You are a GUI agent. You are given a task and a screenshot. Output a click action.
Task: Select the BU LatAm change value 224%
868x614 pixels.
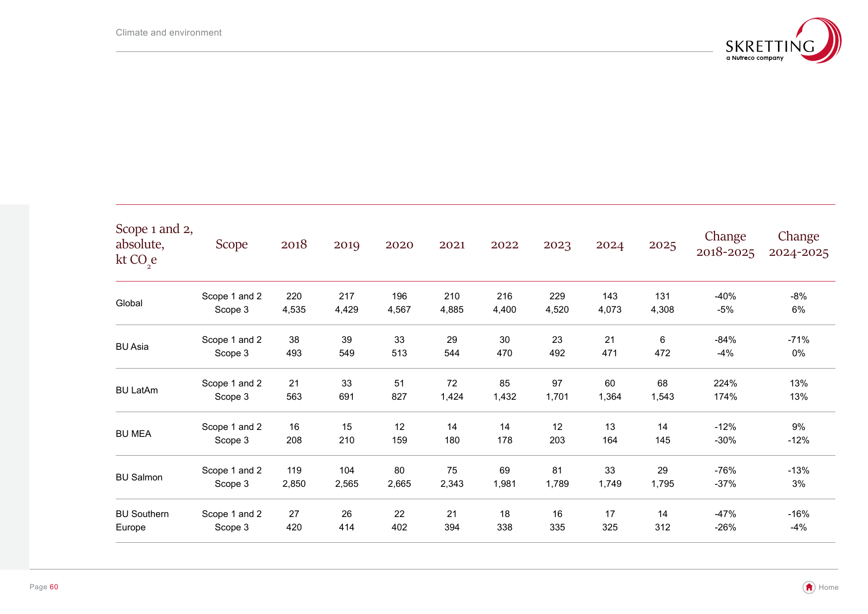(725, 383)
